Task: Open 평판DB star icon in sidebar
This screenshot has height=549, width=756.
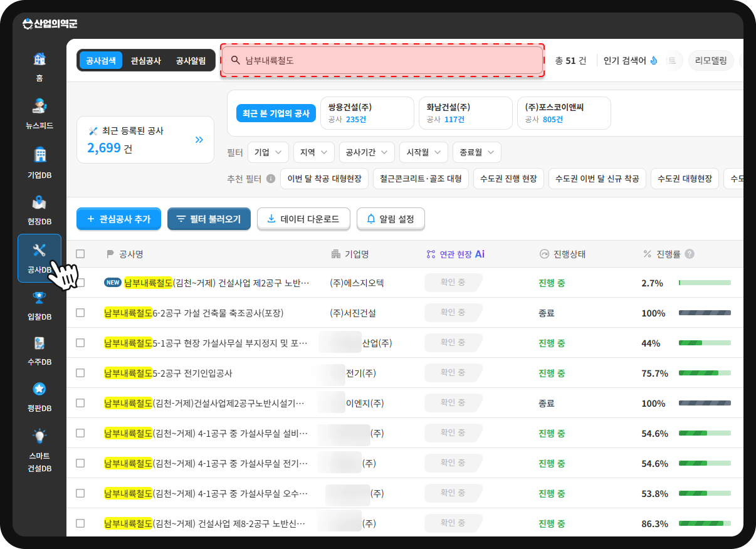Action: click(39, 389)
